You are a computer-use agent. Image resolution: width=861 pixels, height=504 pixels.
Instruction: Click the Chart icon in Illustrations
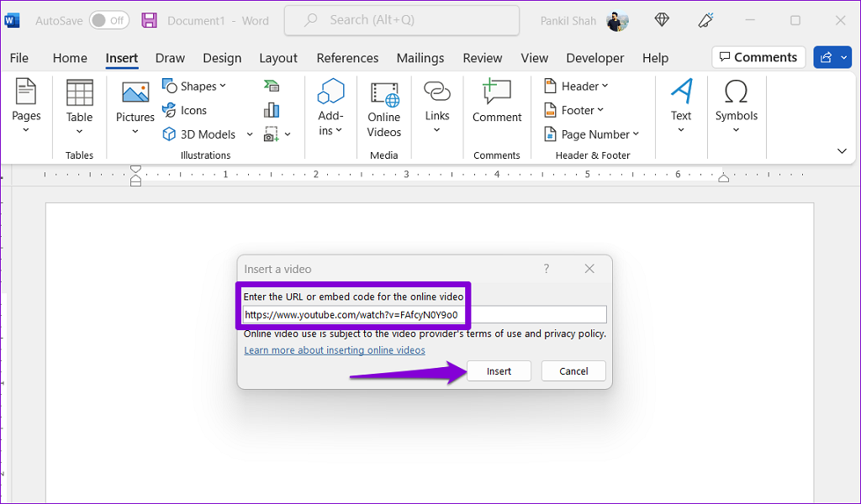coord(271,110)
